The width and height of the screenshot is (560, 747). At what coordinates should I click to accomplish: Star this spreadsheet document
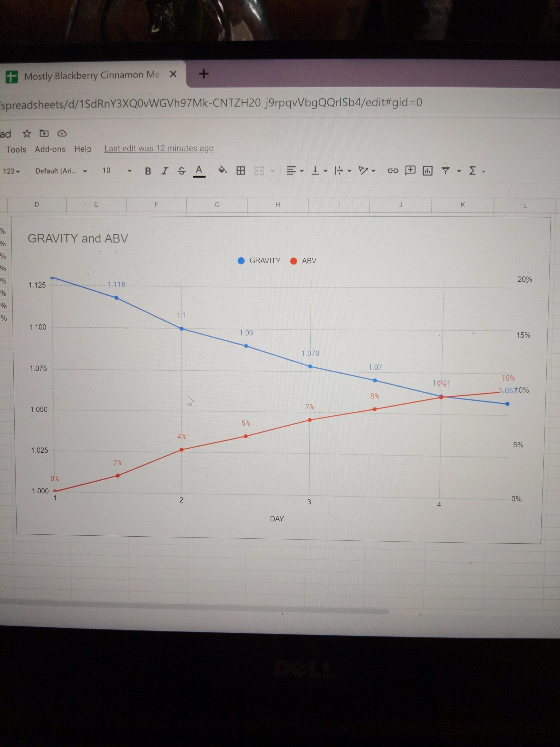(27, 134)
